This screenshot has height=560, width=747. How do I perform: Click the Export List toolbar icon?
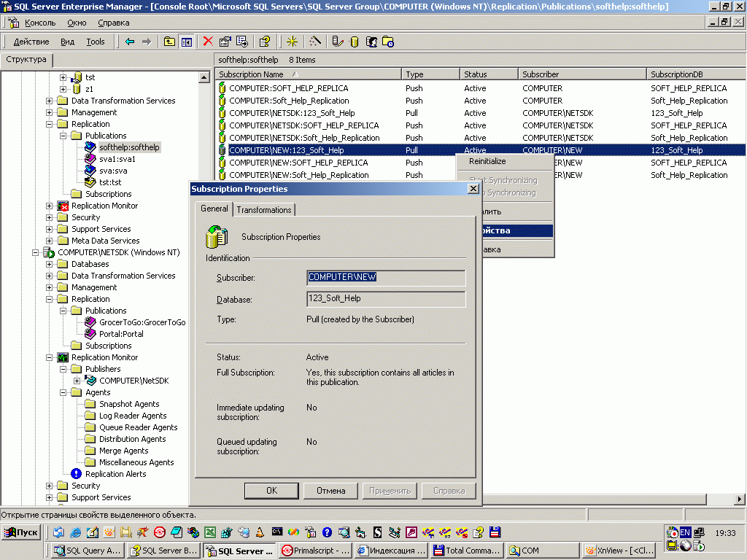242,42
